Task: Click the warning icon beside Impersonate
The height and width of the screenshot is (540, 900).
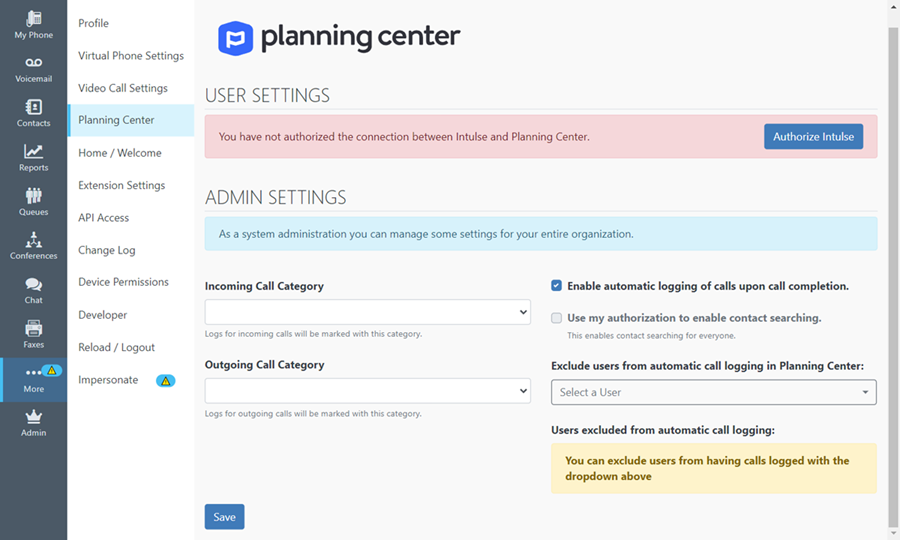Action: pos(165,380)
